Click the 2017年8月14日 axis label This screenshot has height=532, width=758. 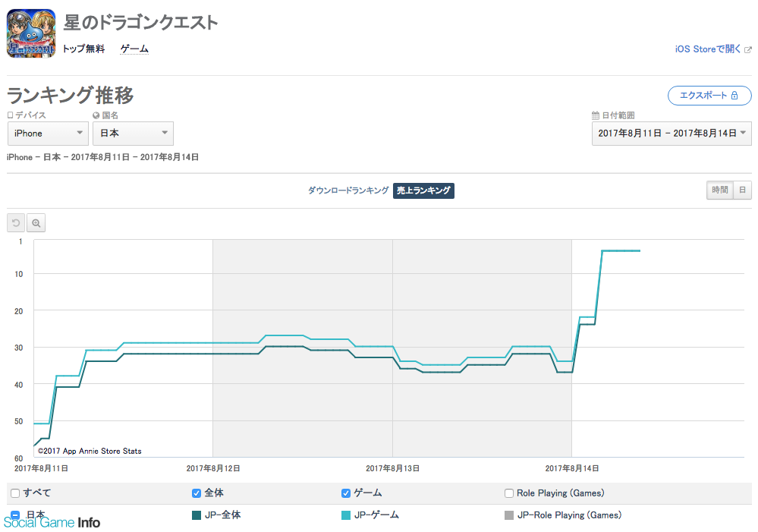[572, 468]
